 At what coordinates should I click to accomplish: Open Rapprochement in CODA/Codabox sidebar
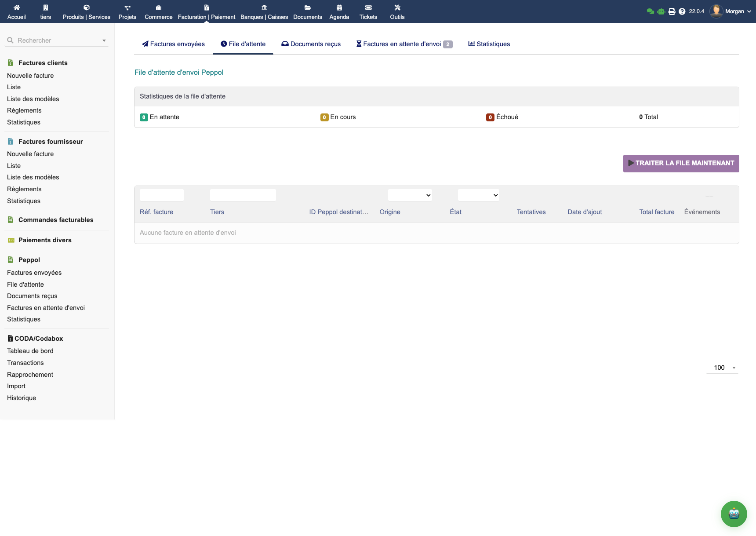click(x=30, y=375)
